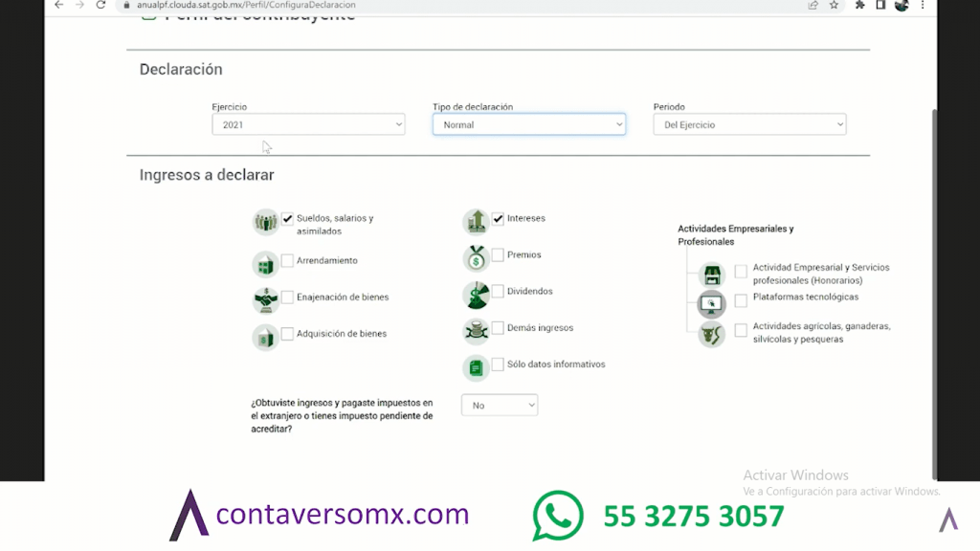Click the share page icon
980x551 pixels.
pos(813,5)
